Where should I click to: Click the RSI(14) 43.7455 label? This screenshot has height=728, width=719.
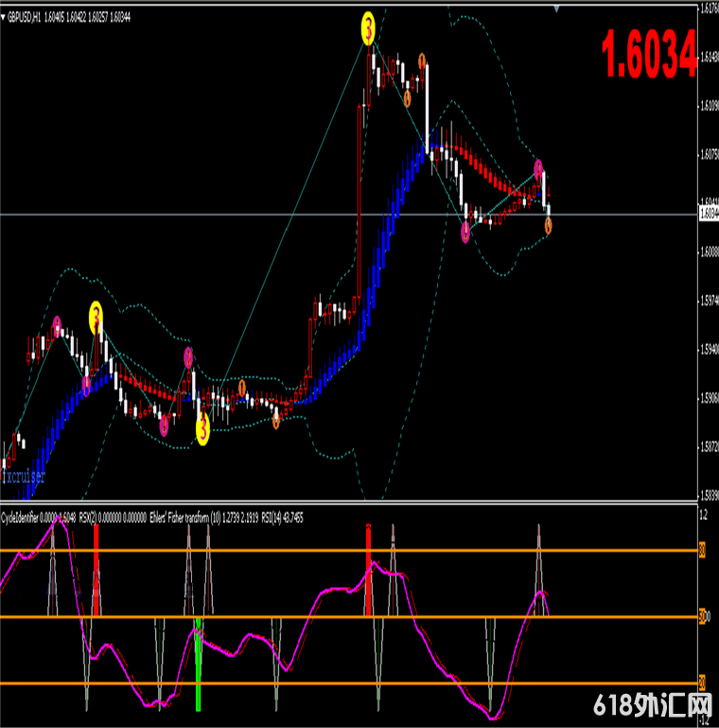click(x=283, y=518)
